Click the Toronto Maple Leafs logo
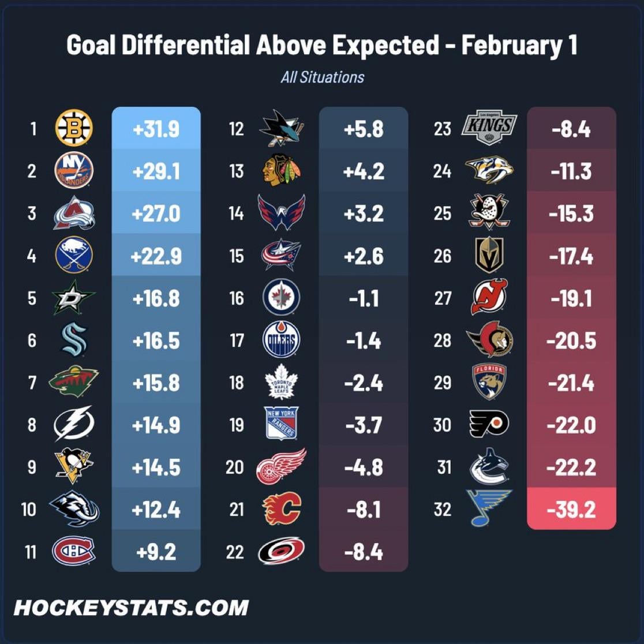This screenshot has width=644, height=644. pos(282,383)
